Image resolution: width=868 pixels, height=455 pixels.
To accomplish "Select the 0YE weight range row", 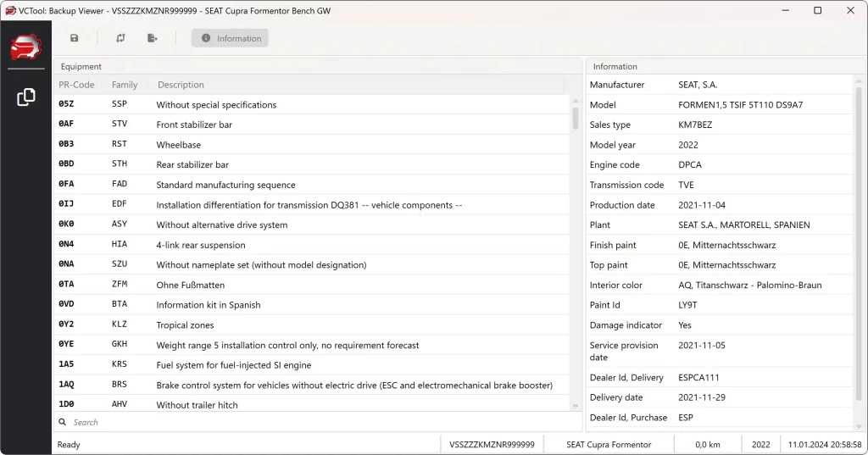I will coord(312,345).
